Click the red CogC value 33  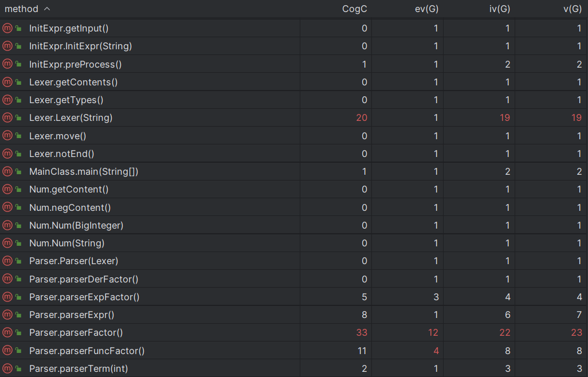[362, 332]
